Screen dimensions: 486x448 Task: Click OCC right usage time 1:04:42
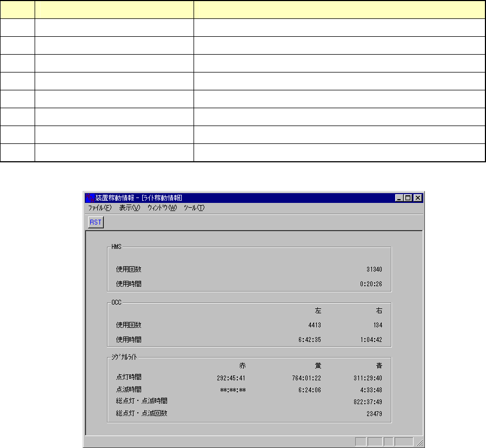pos(371,340)
